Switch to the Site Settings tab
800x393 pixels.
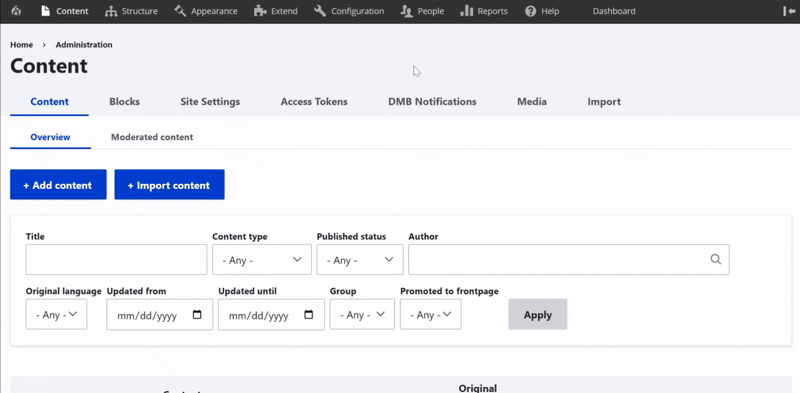point(210,102)
